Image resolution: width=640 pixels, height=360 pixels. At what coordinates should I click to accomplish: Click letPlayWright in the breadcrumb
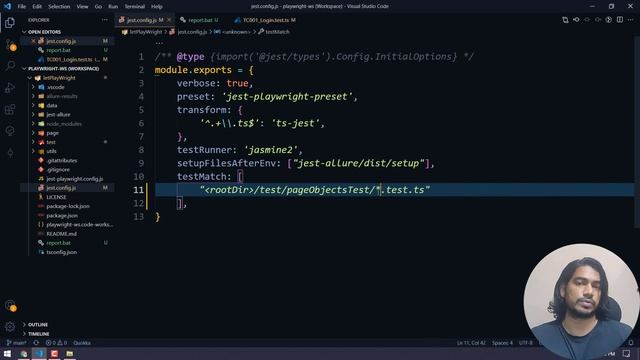142,32
